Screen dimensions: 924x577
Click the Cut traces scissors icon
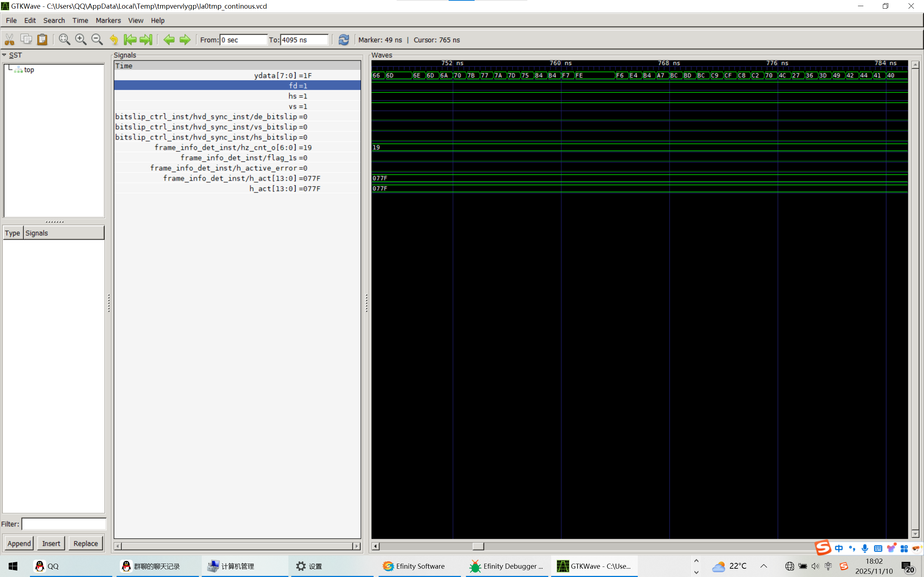point(9,40)
